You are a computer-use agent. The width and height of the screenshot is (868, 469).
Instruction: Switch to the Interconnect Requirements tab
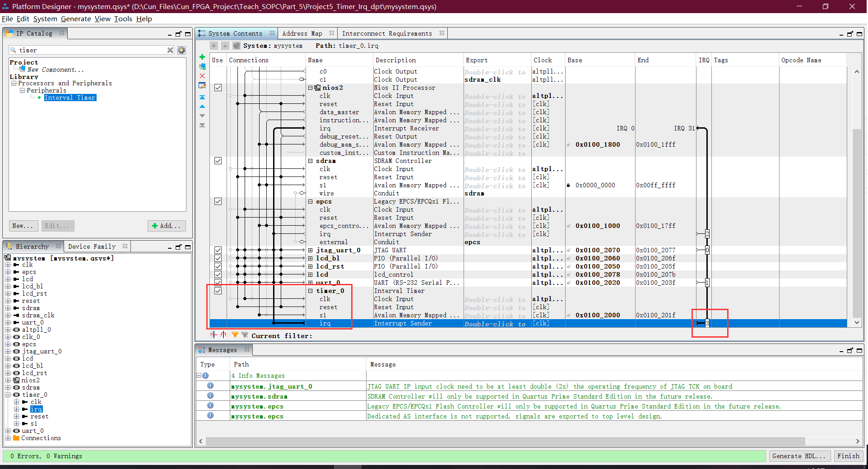click(387, 33)
